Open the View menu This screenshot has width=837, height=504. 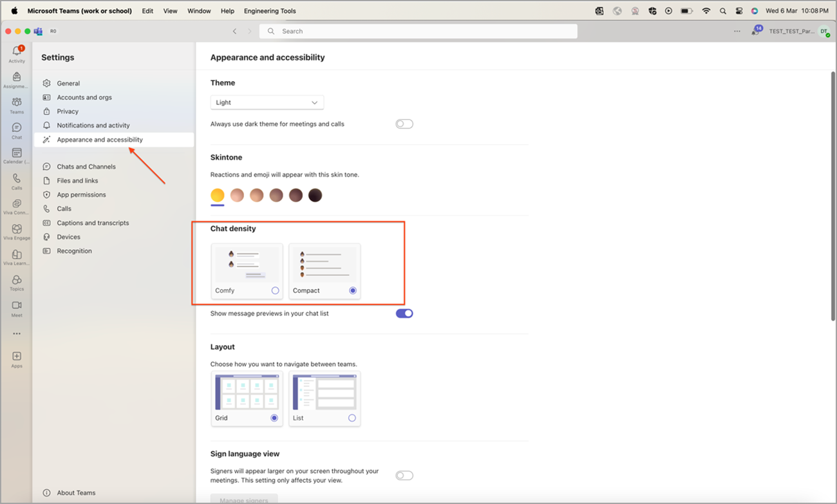click(170, 11)
